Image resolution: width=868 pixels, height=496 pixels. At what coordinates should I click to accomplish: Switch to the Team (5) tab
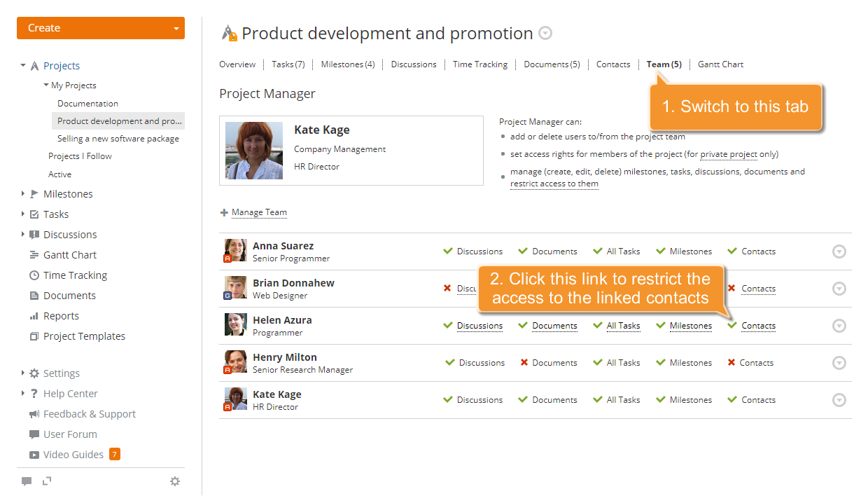click(663, 64)
